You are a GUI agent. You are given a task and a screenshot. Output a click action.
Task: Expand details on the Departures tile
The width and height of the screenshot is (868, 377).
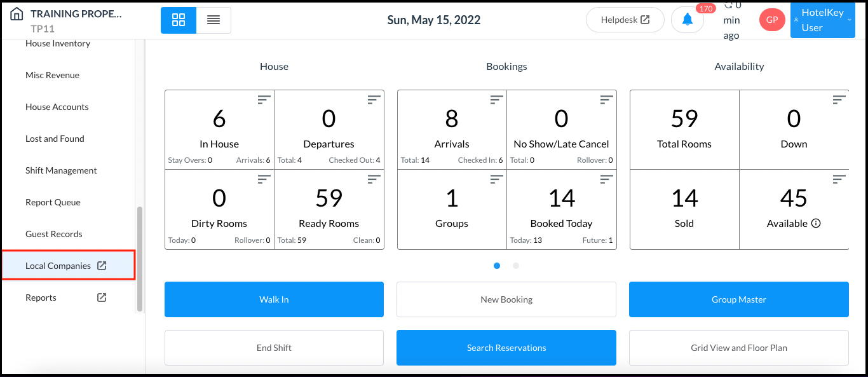tap(373, 99)
